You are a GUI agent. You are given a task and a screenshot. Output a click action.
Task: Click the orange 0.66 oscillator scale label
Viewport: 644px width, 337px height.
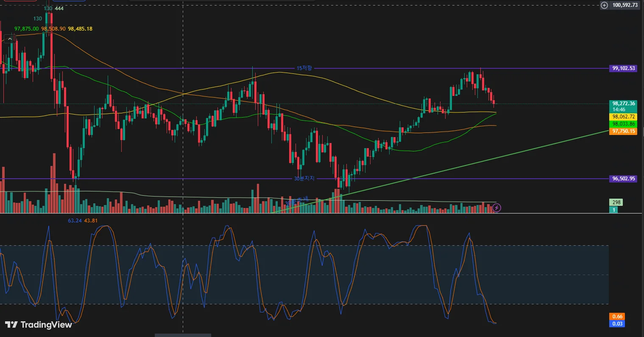click(617, 317)
